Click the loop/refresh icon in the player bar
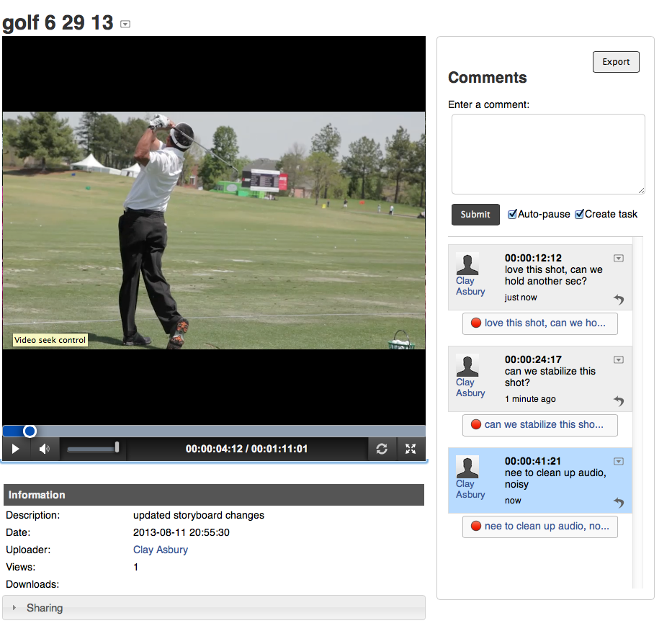The height and width of the screenshot is (631, 672). (382, 449)
